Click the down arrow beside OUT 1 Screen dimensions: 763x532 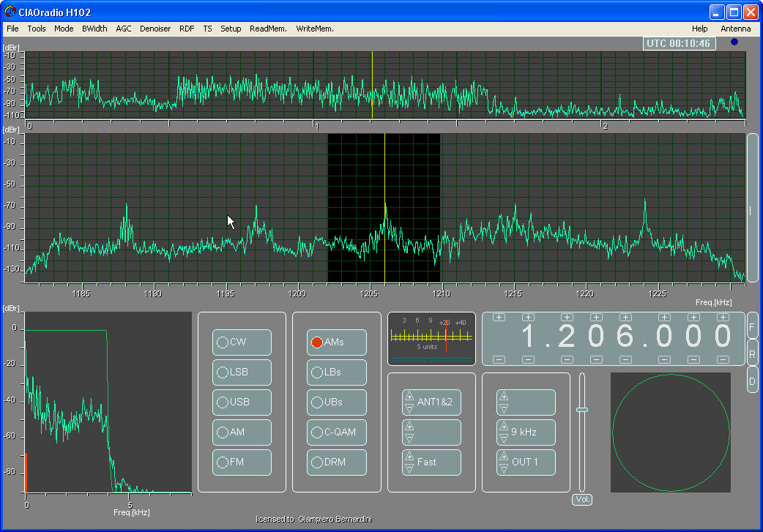pyautogui.click(x=504, y=468)
